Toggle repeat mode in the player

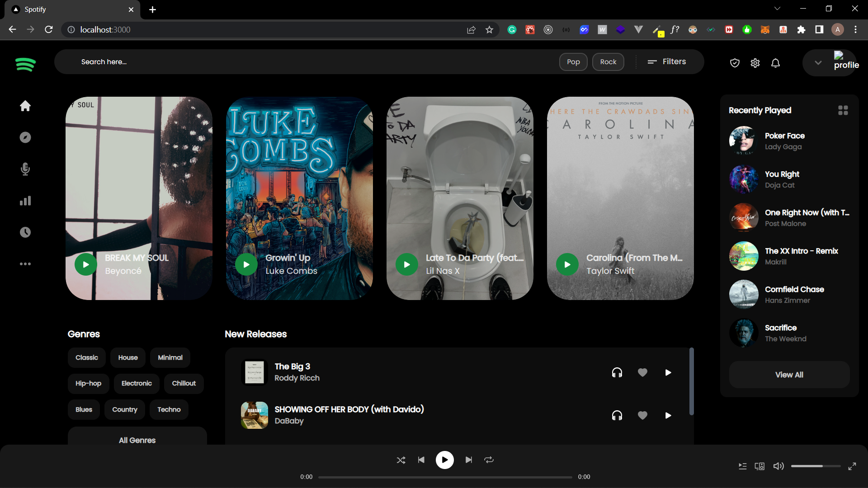coord(489,460)
